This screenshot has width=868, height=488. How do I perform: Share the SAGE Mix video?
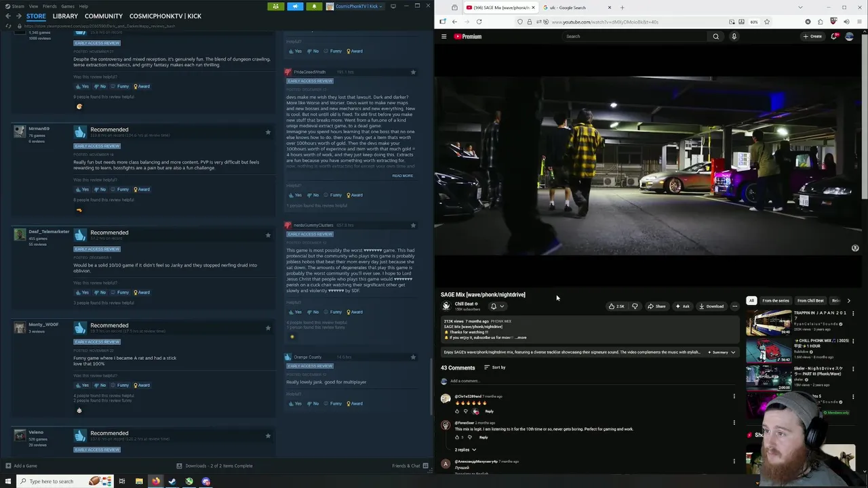click(656, 306)
